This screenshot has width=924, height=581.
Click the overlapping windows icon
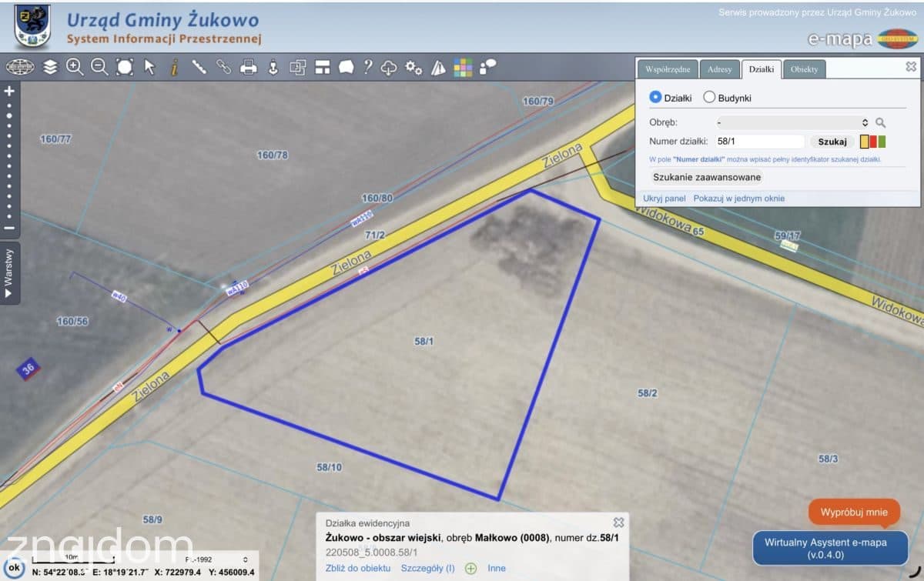click(297, 67)
